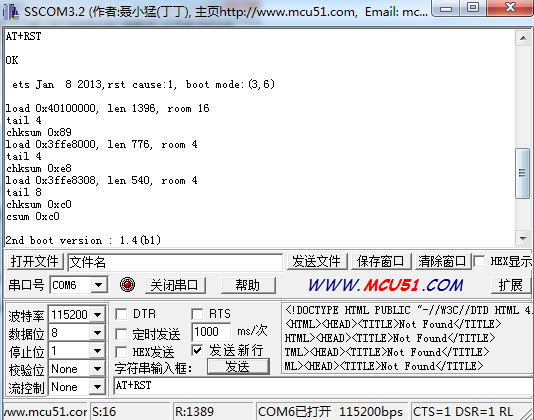Click 打开文件 open file button
Viewport: 534px width, 420px height.
[34, 262]
